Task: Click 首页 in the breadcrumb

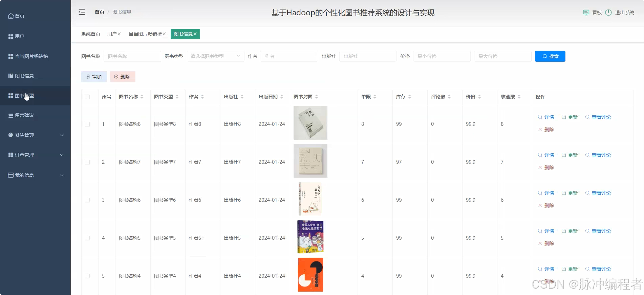Action: (100, 12)
